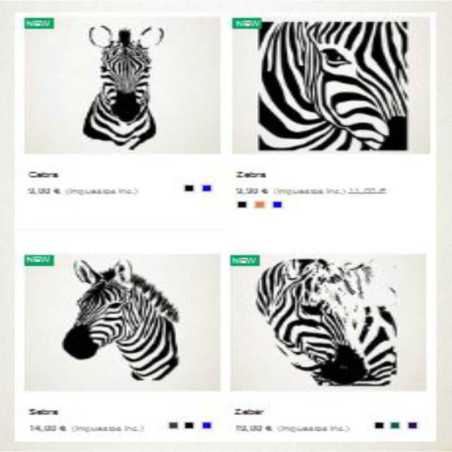This screenshot has height=452, width=452.
Task: Open the front-facing zebra product image
Action: point(122,85)
